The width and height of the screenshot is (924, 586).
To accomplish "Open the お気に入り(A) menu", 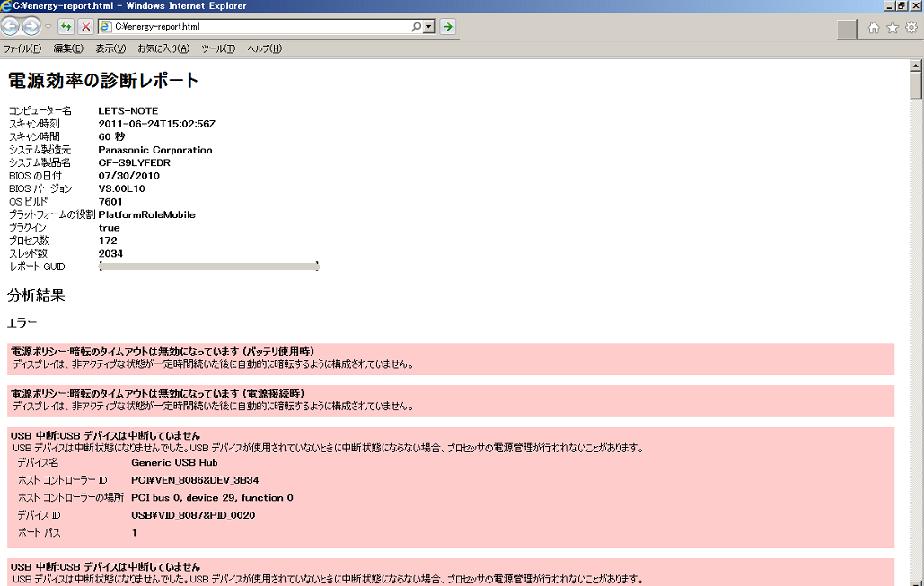I will coord(163,48).
